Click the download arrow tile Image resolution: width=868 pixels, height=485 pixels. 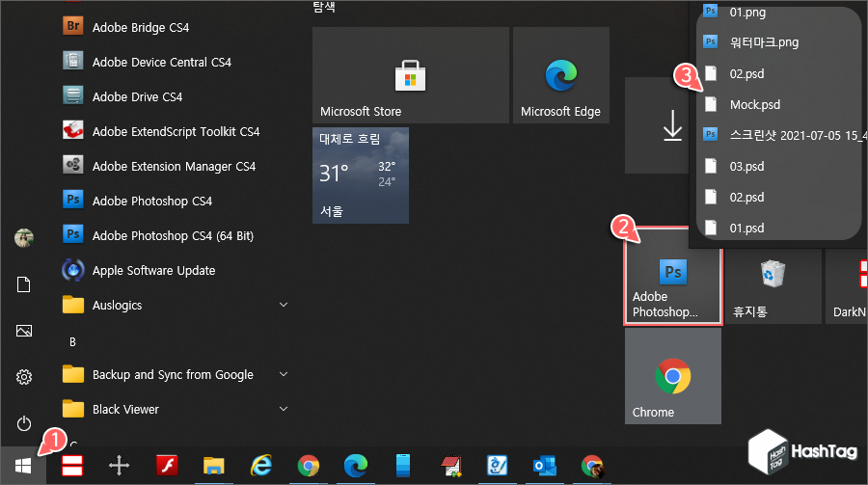coord(659,125)
